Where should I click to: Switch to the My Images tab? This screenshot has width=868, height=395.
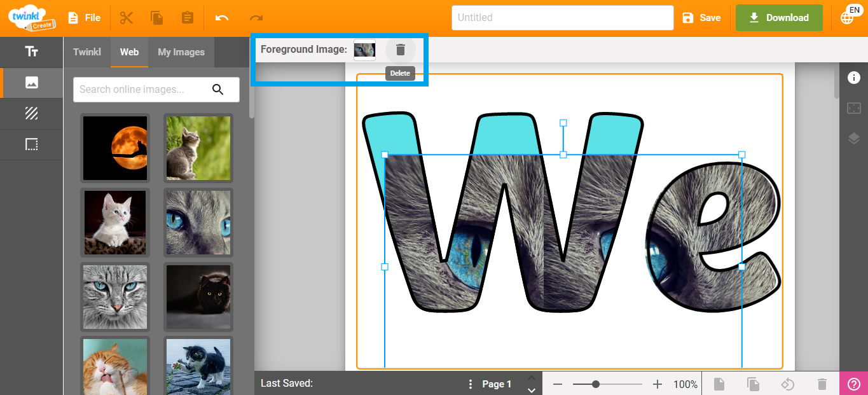[181, 52]
